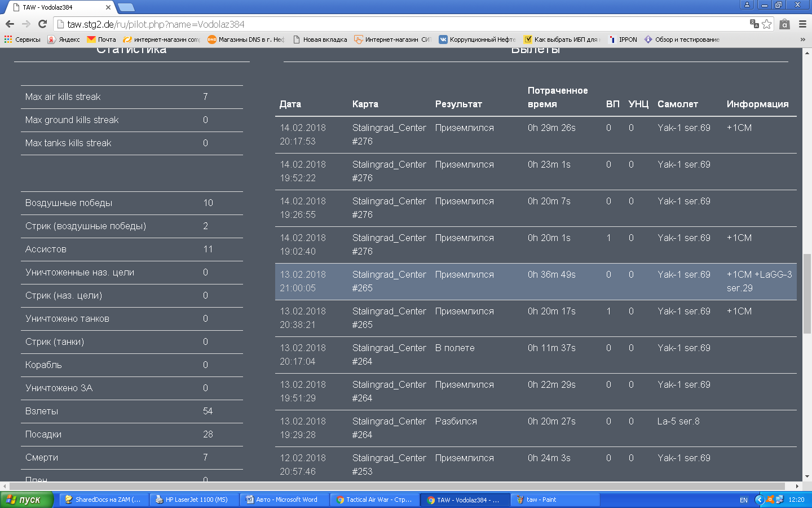Open a new browser tab

126,7
